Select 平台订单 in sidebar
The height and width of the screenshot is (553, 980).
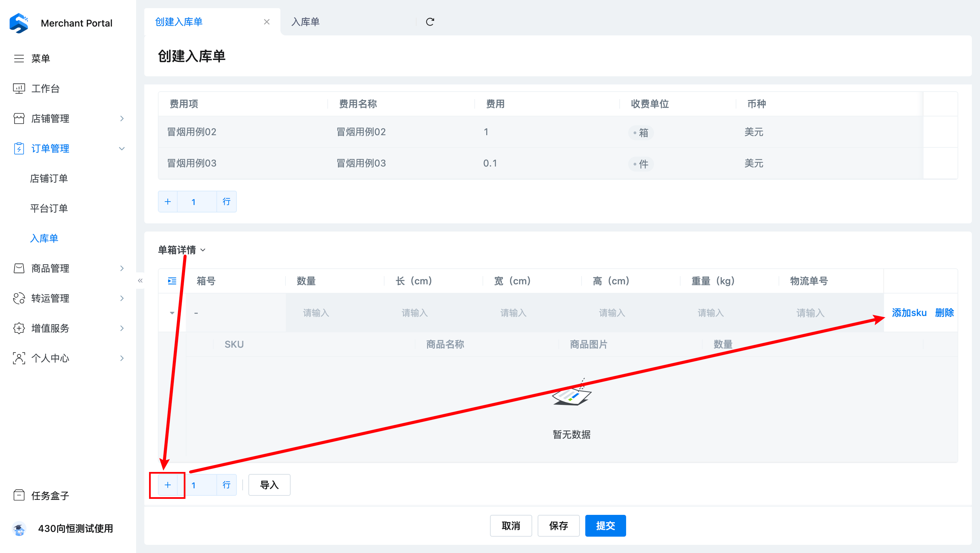(49, 208)
